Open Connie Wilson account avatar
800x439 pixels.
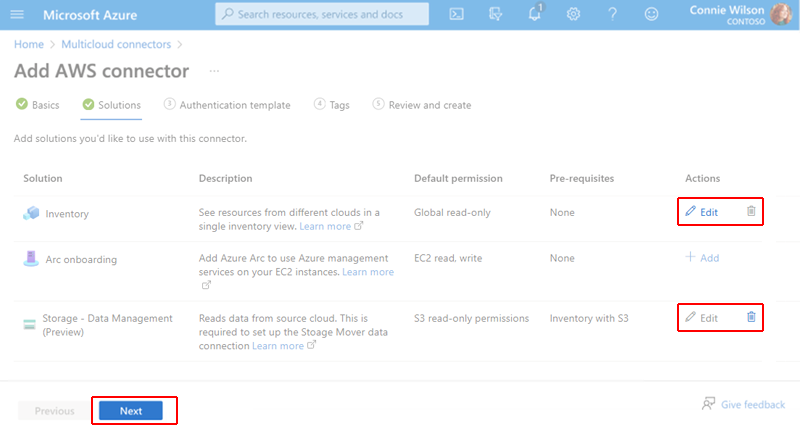pyautogui.click(x=781, y=14)
